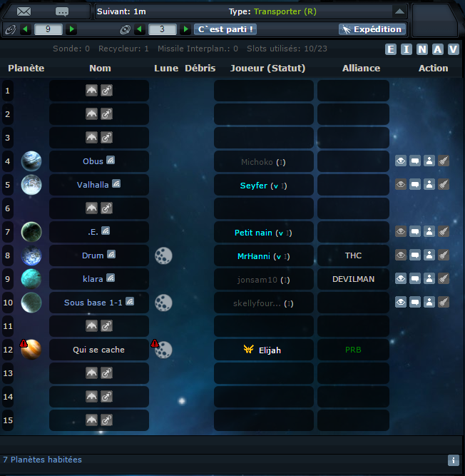The height and width of the screenshot is (476, 465).
Task: Click the missile icon on position 1
Action: [106, 90]
